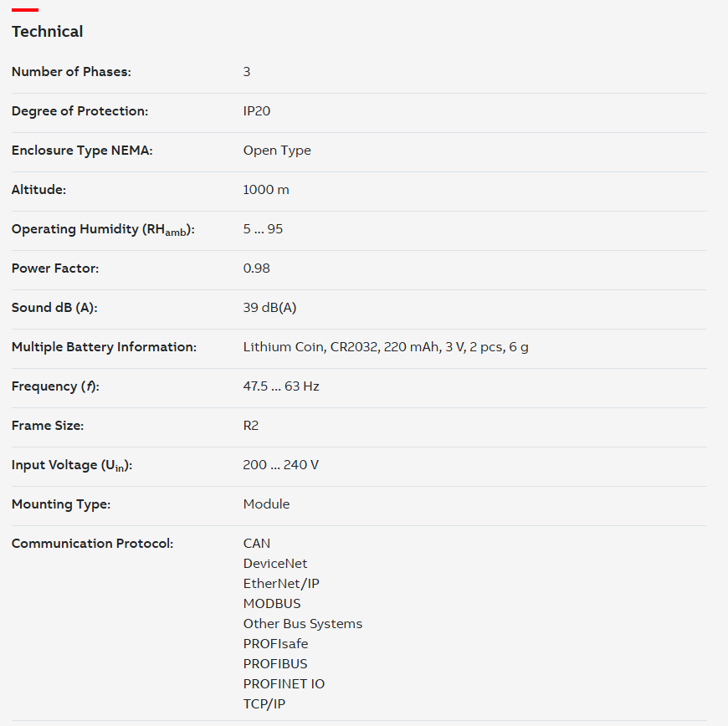
Task: Select the EtherNet/IP protocol entry
Action: point(281,584)
